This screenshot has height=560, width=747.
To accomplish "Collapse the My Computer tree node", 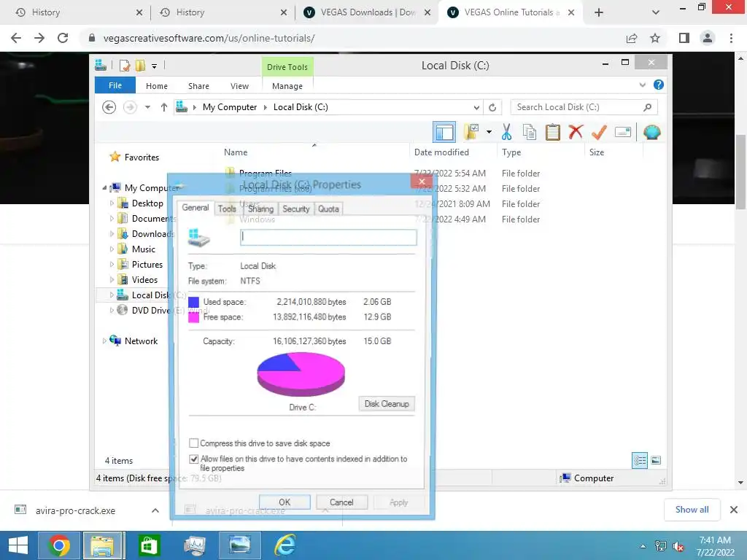I will click(x=104, y=187).
